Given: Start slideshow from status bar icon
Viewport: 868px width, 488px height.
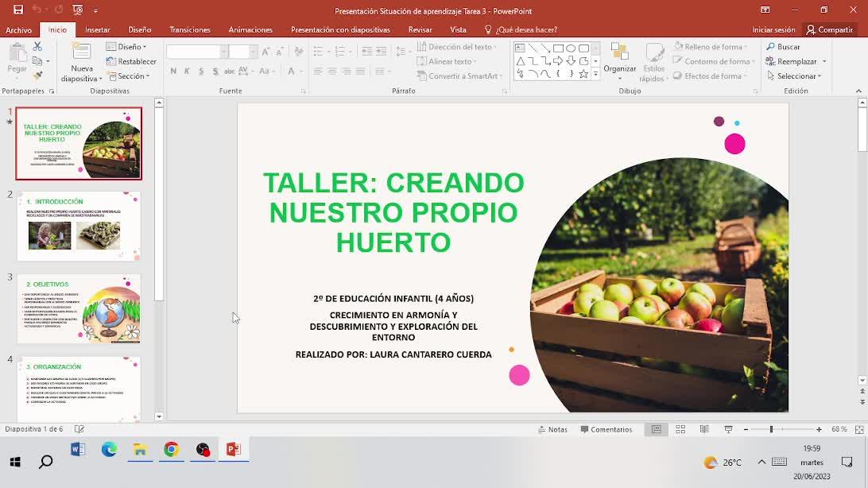Looking at the screenshot, I should 728,429.
